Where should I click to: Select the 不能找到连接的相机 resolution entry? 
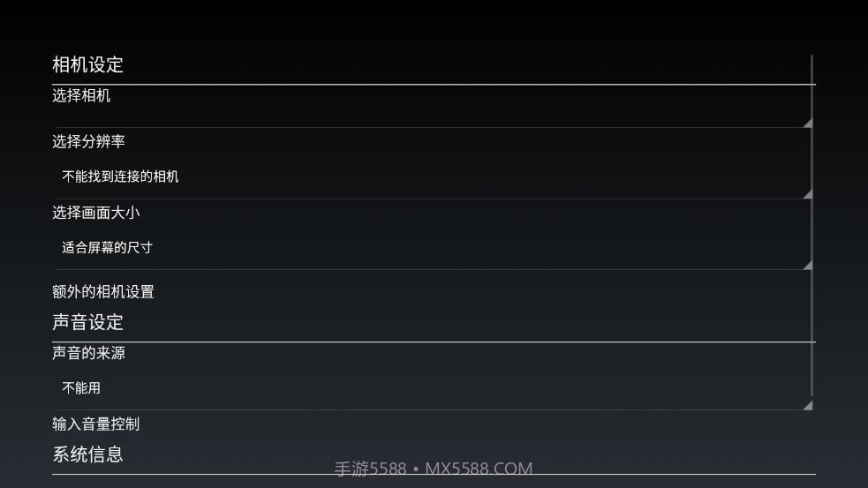[x=120, y=176]
